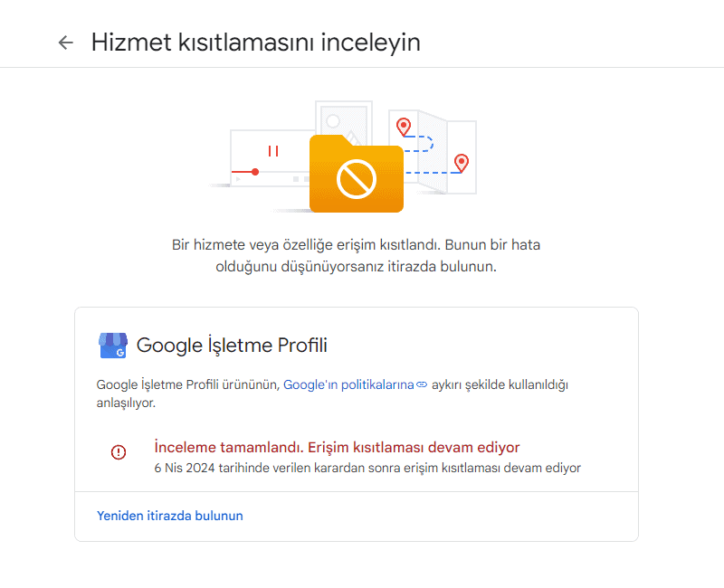Click the Hizmet kısıtlamasını inceleyin title

(254, 42)
